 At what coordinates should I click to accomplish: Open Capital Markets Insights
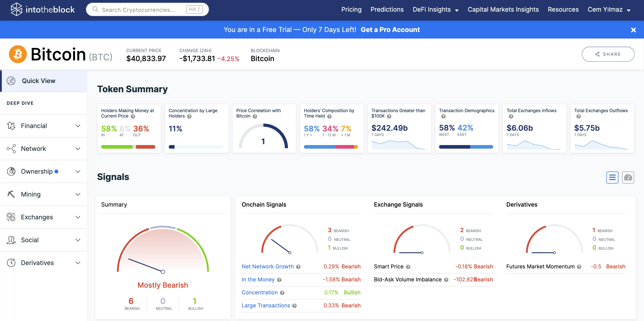click(503, 9)
